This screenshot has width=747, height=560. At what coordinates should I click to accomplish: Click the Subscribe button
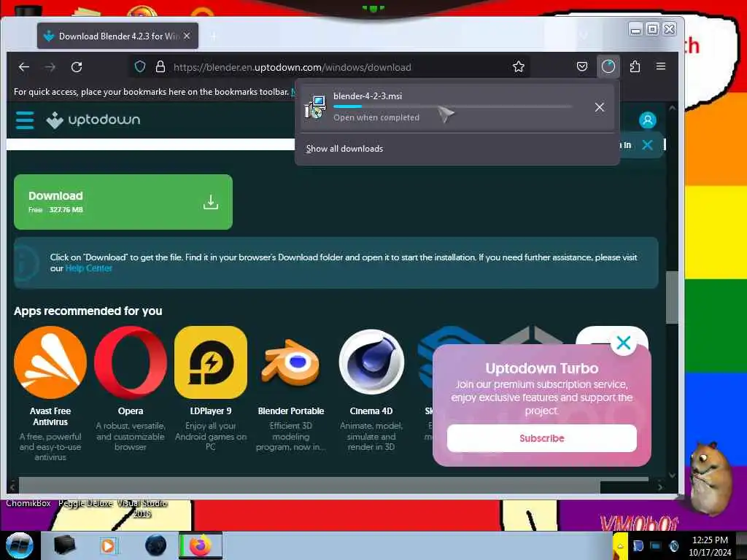pos(542,438)
